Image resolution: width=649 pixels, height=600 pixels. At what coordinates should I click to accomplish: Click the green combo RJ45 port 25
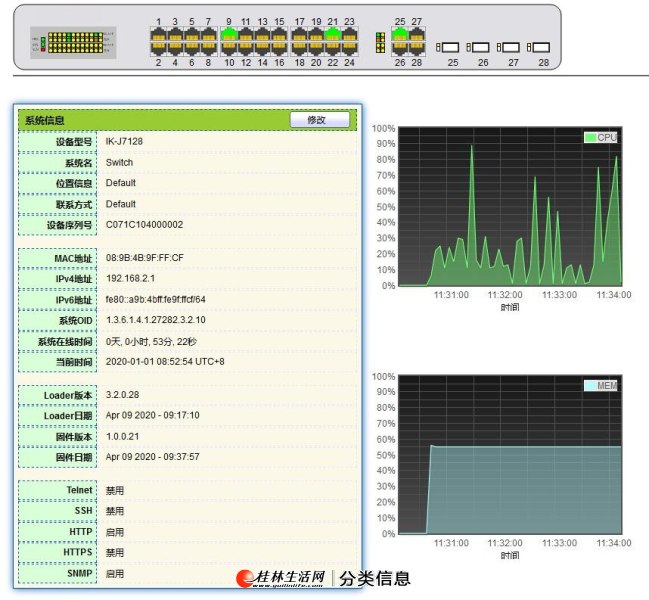coord(400,34)
